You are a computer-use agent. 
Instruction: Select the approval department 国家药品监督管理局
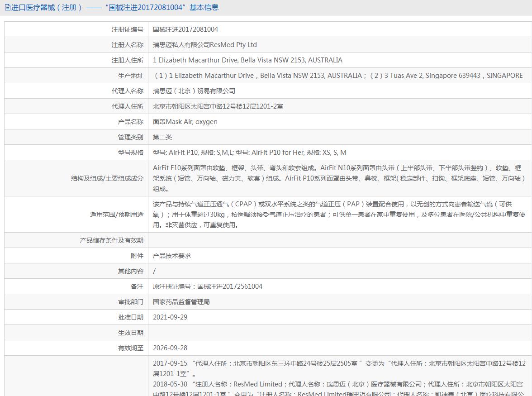(181, 302)
